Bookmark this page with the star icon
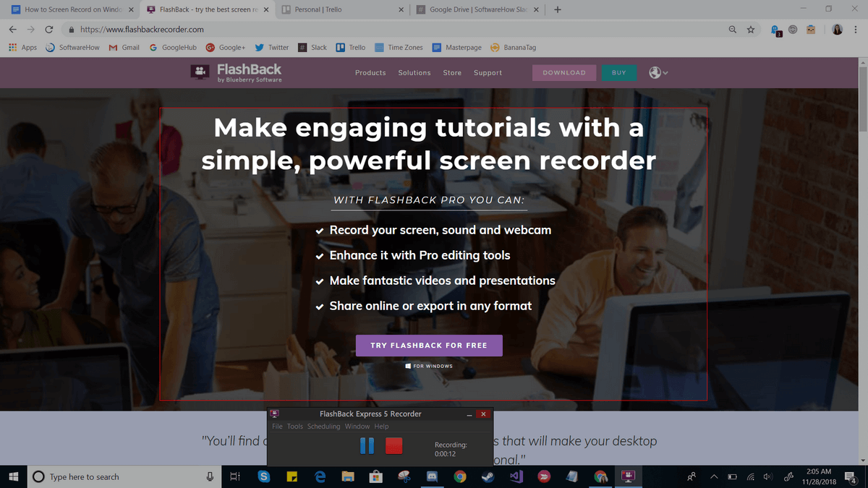This screenshot has height=488, width=868. click(751, 30)
